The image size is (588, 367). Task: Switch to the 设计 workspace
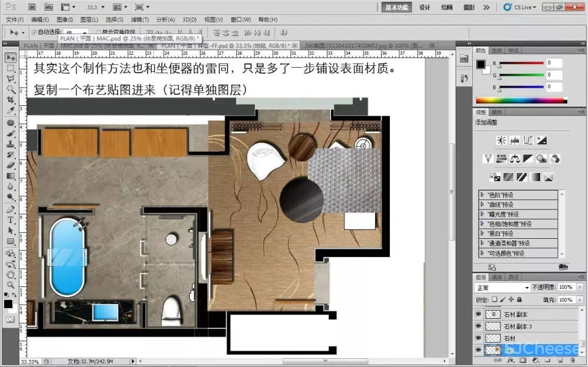(425, 7)
